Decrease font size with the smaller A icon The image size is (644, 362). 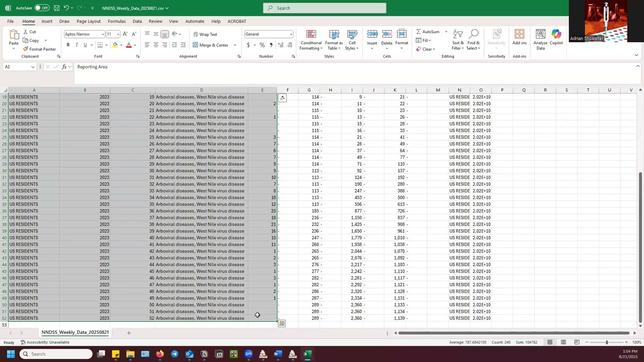click(x=134, y=34)
